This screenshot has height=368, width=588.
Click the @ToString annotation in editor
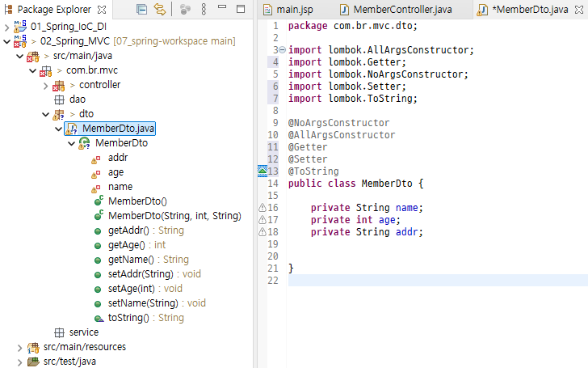click(x=313, y=171)
